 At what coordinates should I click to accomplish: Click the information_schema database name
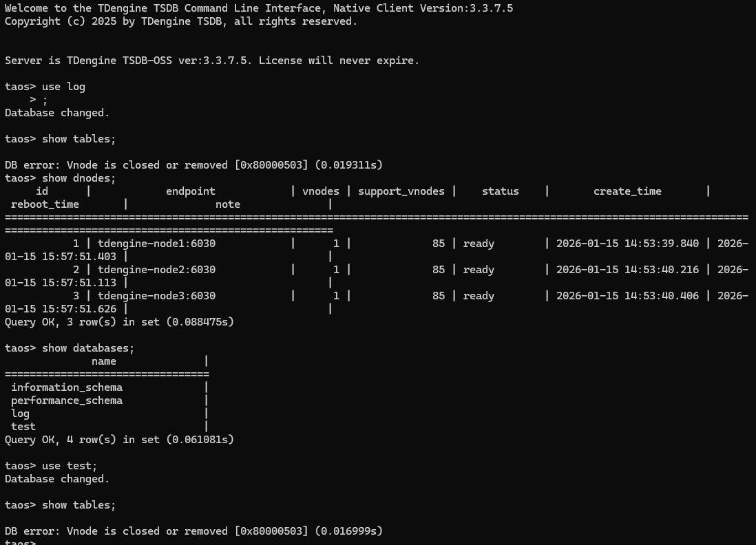tap(67, 387)
